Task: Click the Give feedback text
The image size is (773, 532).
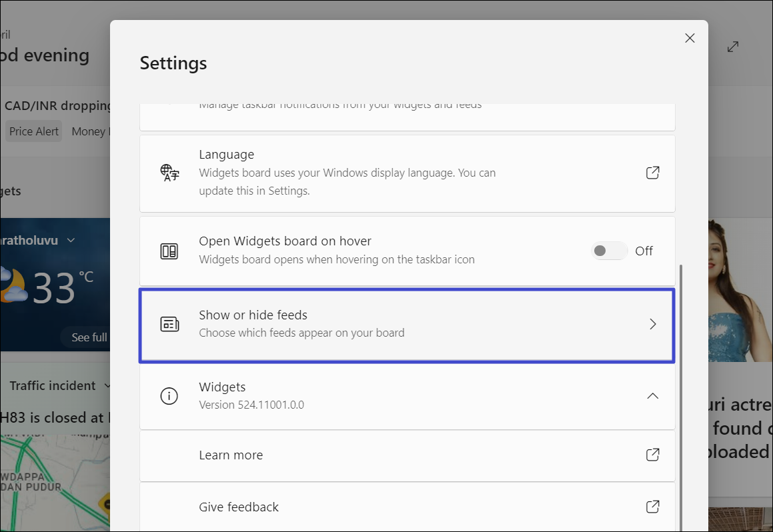Action: pyautogui.click(x=239, y=507)
